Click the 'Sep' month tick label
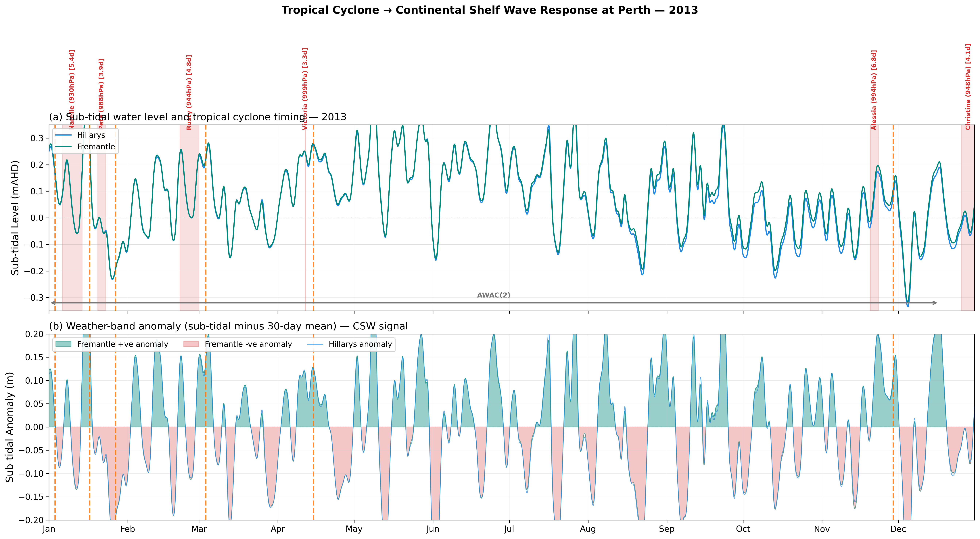Screen dimensions: 980x539 click(x=667, y=529)
